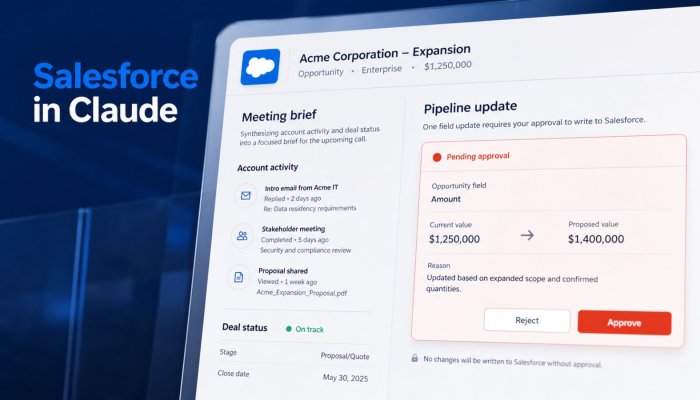The image size is (700, 400).
Task: Click the Amount opportunity field value
Action: click(x=446, y=199)
